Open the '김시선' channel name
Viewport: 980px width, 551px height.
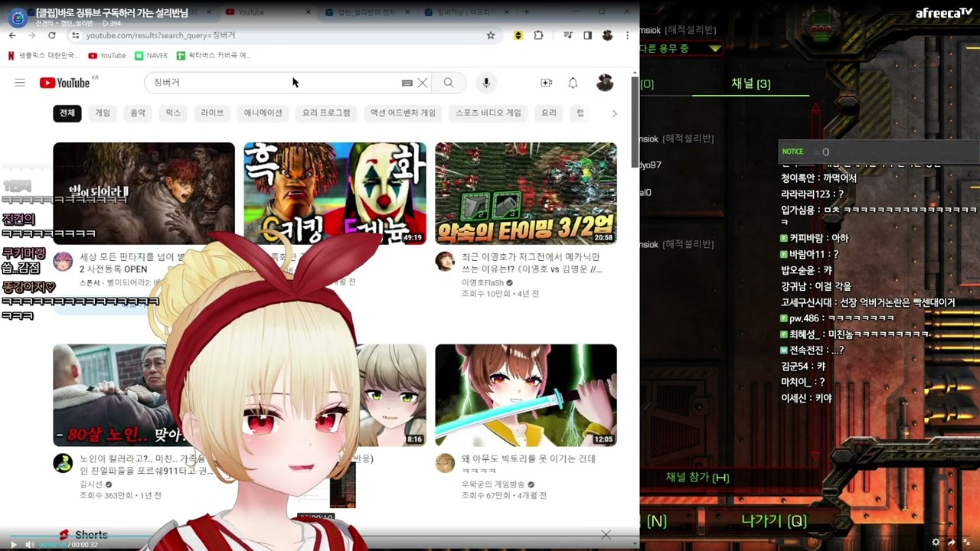coord(91,484)
